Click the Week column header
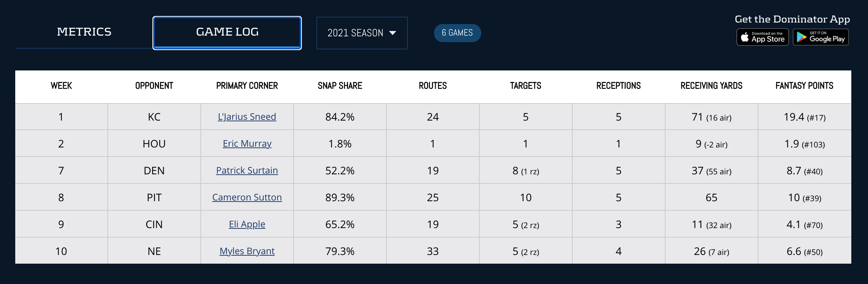Screen dimensions: 868x284 click(x=61, y=86)
